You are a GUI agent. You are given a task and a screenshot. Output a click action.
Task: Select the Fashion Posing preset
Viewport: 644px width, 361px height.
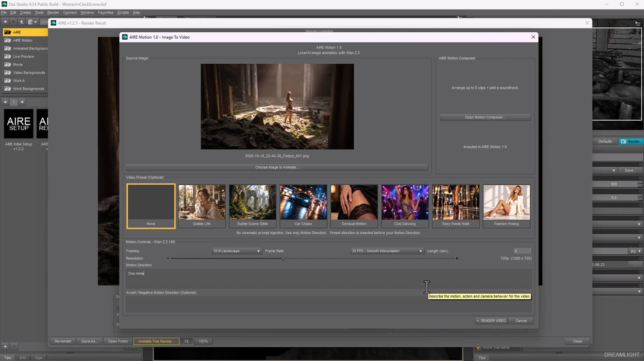507,206
